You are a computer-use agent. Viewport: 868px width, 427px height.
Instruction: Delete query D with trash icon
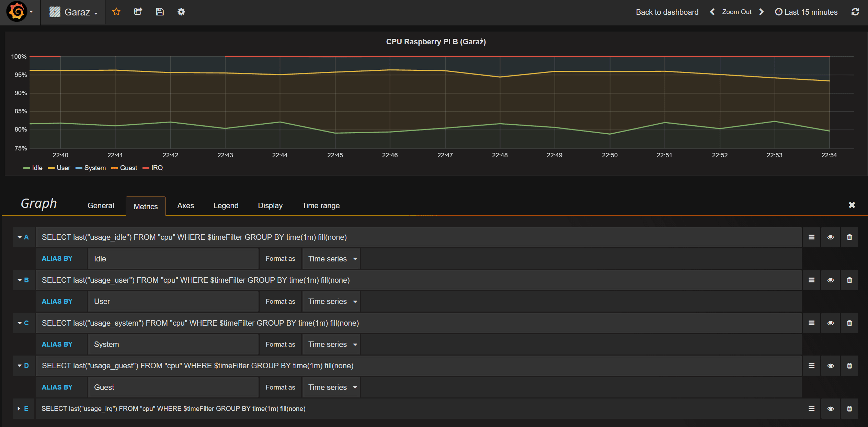point(849,366)
